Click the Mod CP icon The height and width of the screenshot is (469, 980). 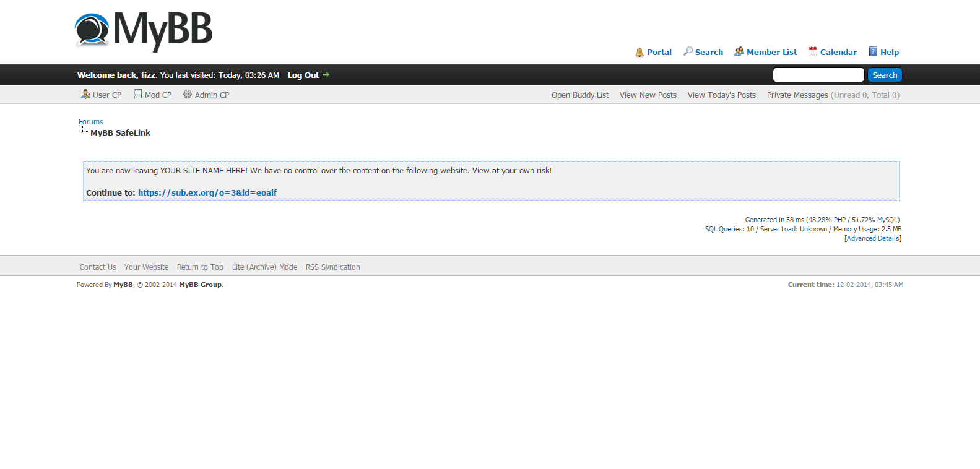pos(138,95)
